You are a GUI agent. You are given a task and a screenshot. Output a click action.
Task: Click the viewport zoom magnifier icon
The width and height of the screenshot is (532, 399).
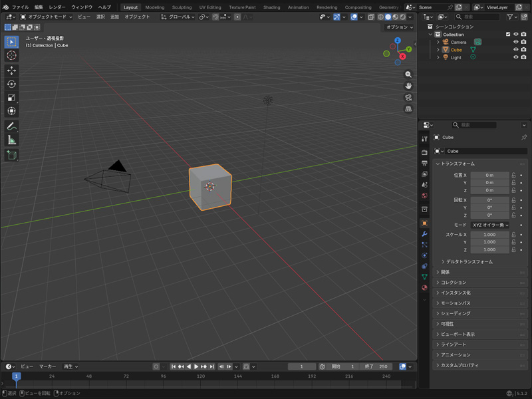pos(408,74)
